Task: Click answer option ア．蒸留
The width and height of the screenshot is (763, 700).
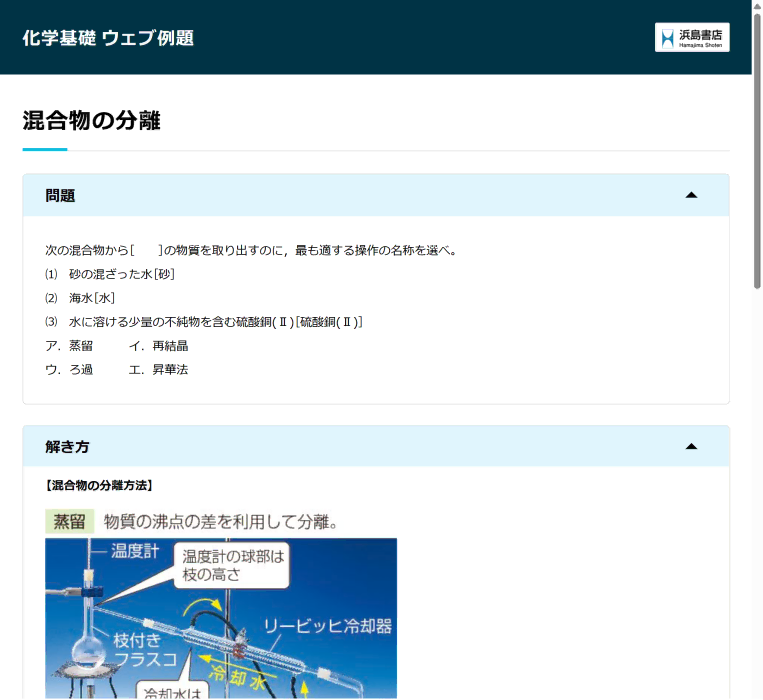Action: coord(69,346)
